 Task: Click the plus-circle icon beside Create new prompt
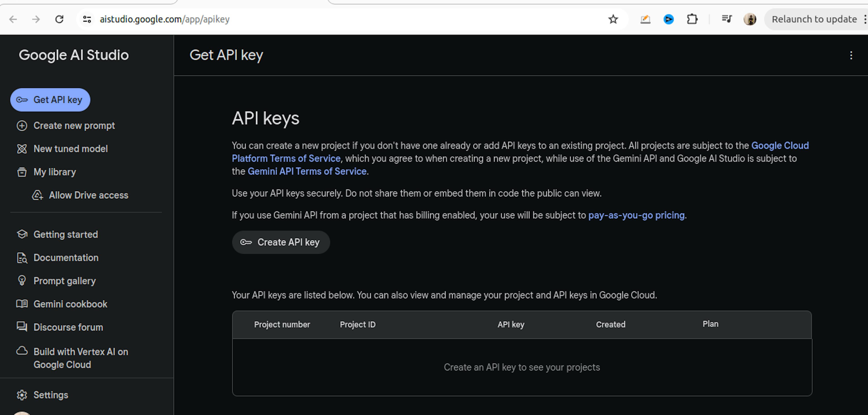(x=22, y=126)
